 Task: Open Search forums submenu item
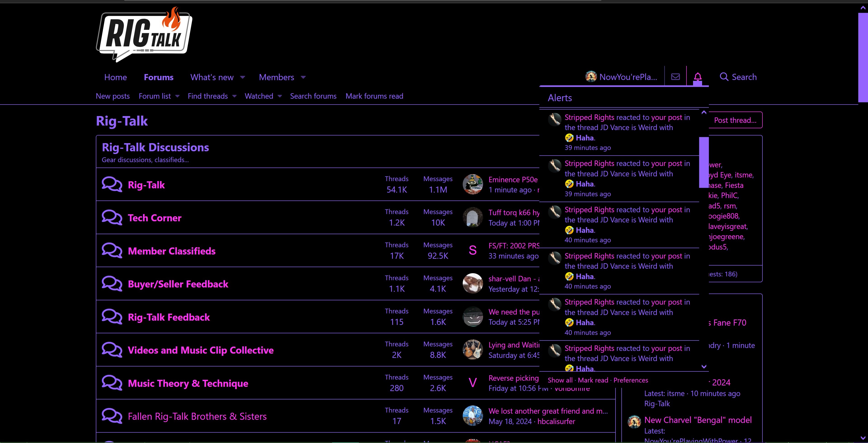[x=313, y=96]
